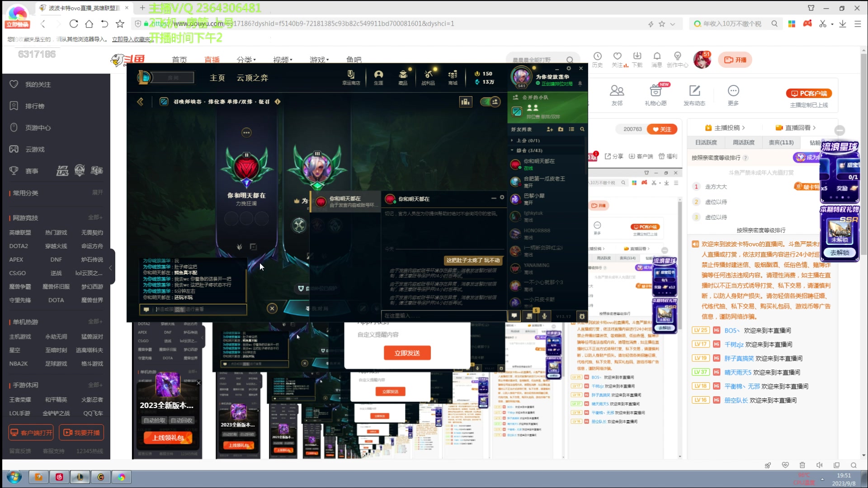Collapse the Douyu left sidebar with arrow handle
Image resolution: width=868 pixels, height=488 pixels.
point(111,267)
